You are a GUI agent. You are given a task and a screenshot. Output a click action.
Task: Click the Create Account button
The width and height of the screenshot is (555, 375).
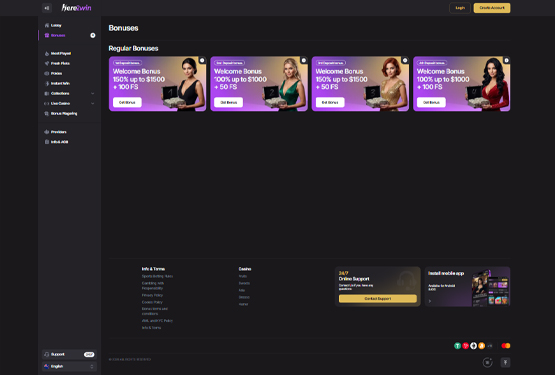[492, 8]
